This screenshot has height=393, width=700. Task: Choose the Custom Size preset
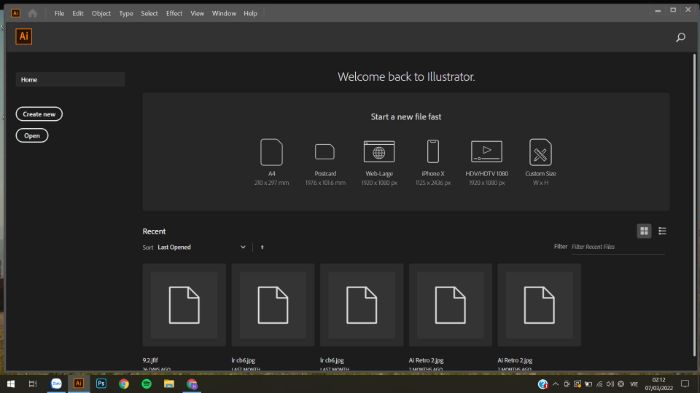(541, 162)
